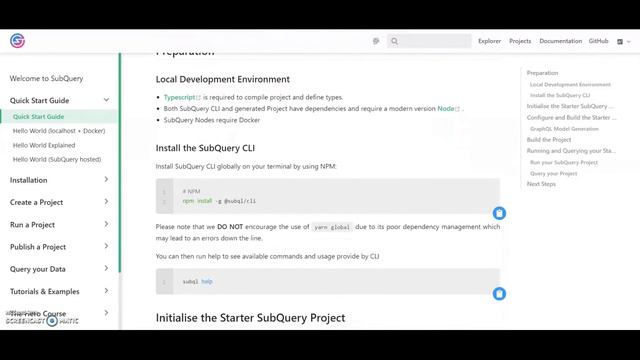Expand The Hero Course chevron
Screen dimensions: 640x360
click(106, 313)
